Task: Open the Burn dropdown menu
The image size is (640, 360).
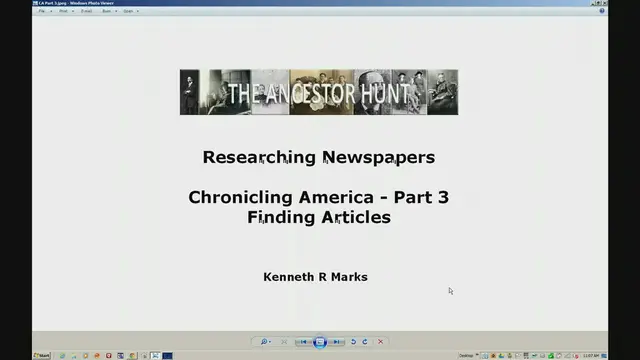Action: click(x=109, y=11)
